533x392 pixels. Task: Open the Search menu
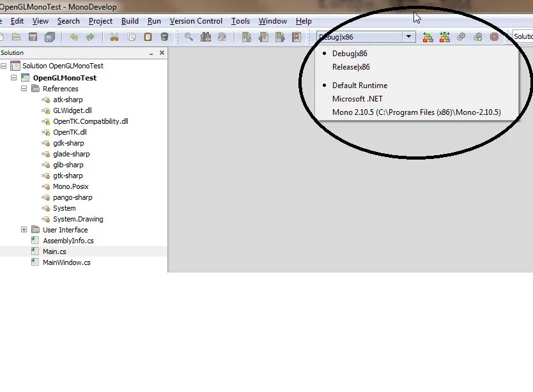[68, 21]
